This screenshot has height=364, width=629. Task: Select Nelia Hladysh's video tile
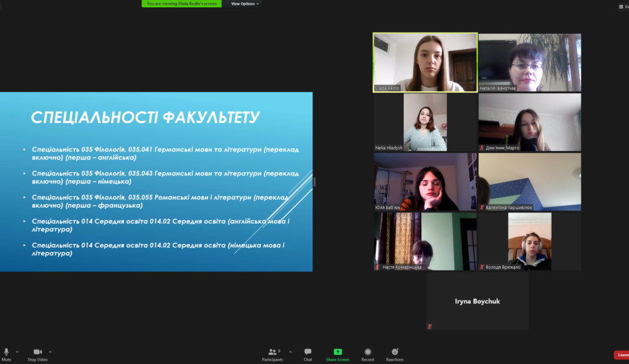coord(425,122)
